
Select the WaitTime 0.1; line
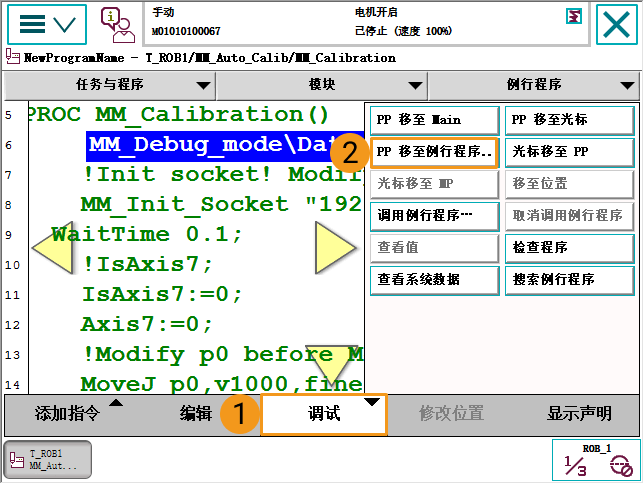point(147,235)
